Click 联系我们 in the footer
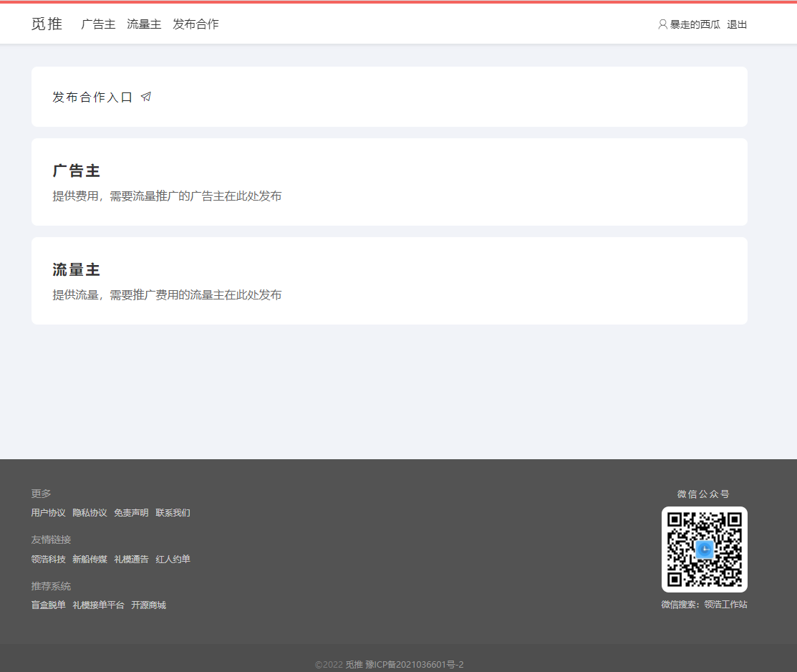Screen dimensions: 797x672 (173, 513)
